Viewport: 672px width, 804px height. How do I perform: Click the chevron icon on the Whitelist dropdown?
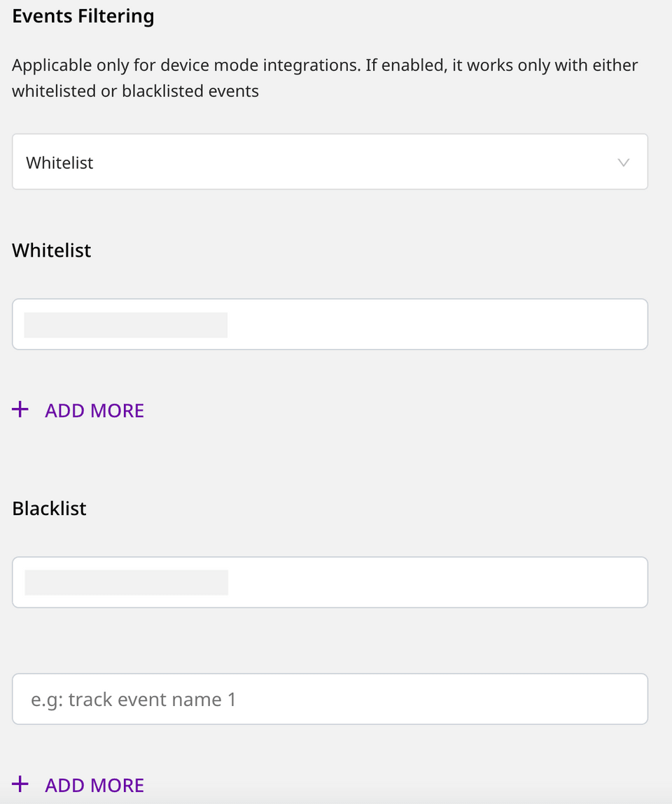pos(623,162)
